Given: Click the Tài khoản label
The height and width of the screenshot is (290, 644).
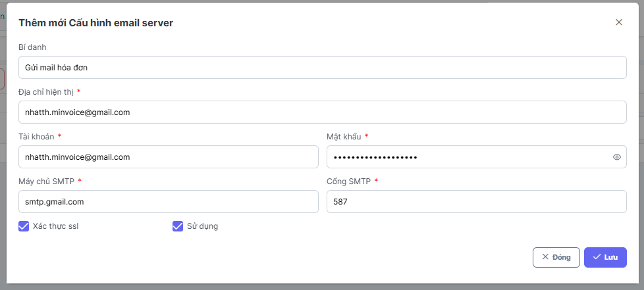Looking at the screenshot, I should pyautogui.click(x=36, y=136).
